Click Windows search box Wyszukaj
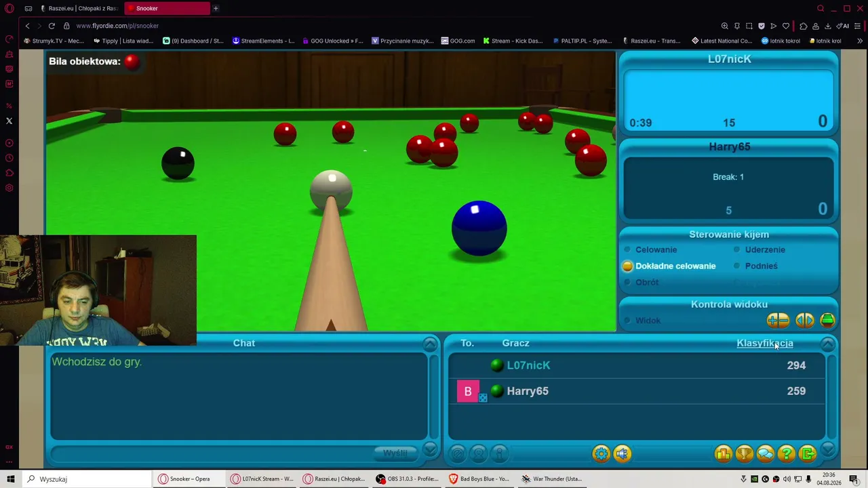Screen dimensions: 868x488 click(85, 479)
